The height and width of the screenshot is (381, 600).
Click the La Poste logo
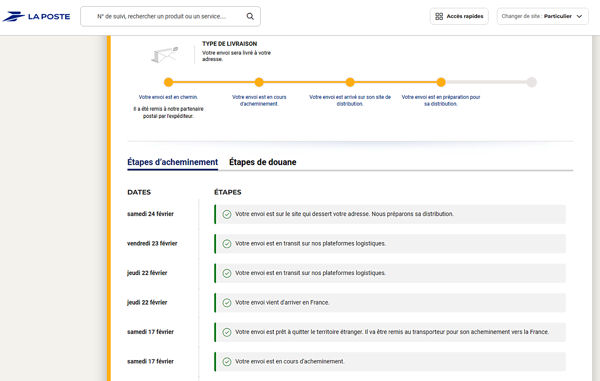[36, 16]
